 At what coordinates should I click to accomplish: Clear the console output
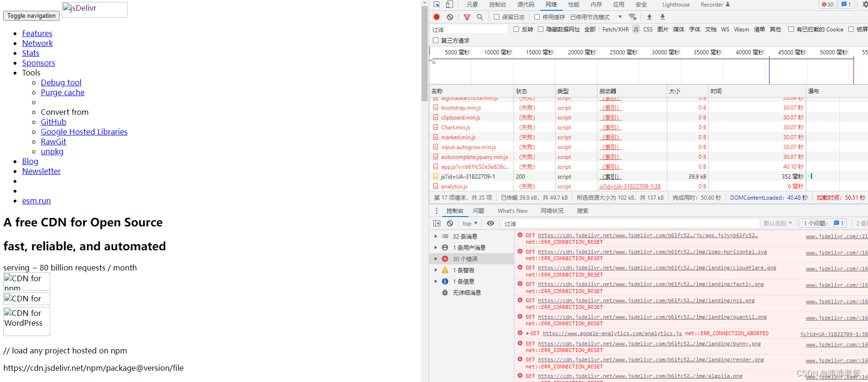[x=450, y=224]
